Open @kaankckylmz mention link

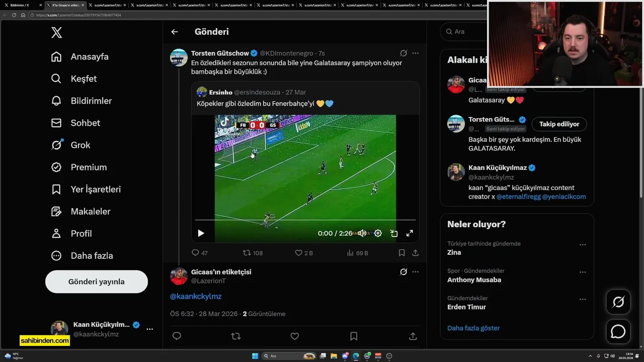(x=196, y=296)
